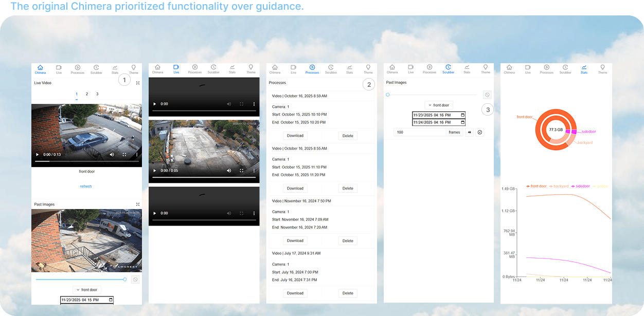
Task: Toggle the sidedoor series in the chart legend
Action: [580, 186]
